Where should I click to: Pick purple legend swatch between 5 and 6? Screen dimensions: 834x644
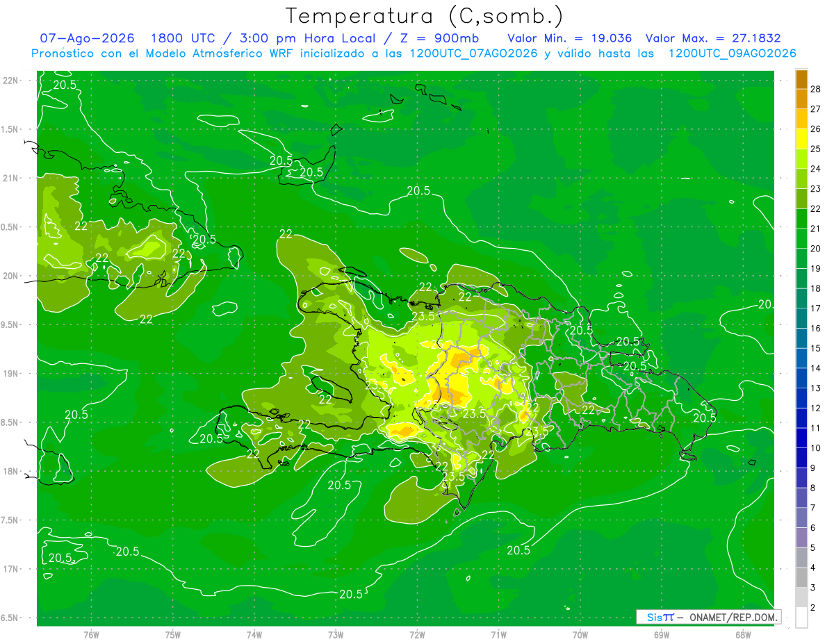(801, 538)
